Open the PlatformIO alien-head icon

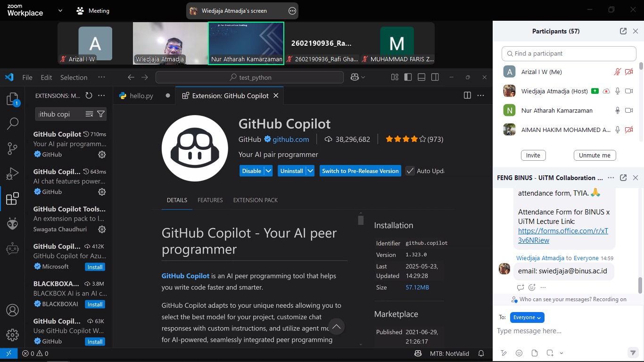click(12, 223)
